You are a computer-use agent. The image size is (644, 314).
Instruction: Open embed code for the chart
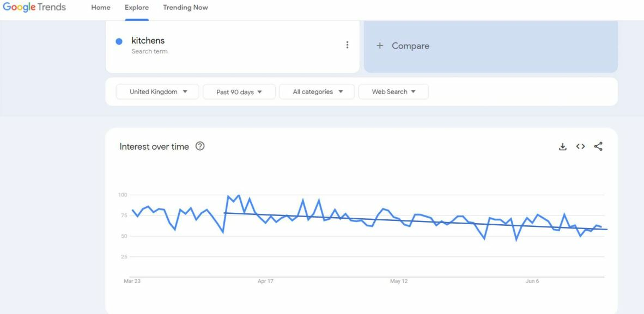pos(580,146)
